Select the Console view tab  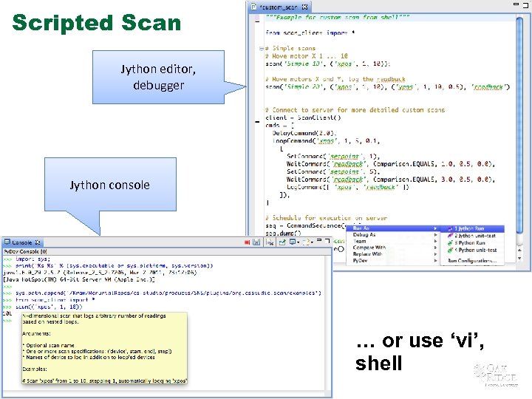point(22,242)
